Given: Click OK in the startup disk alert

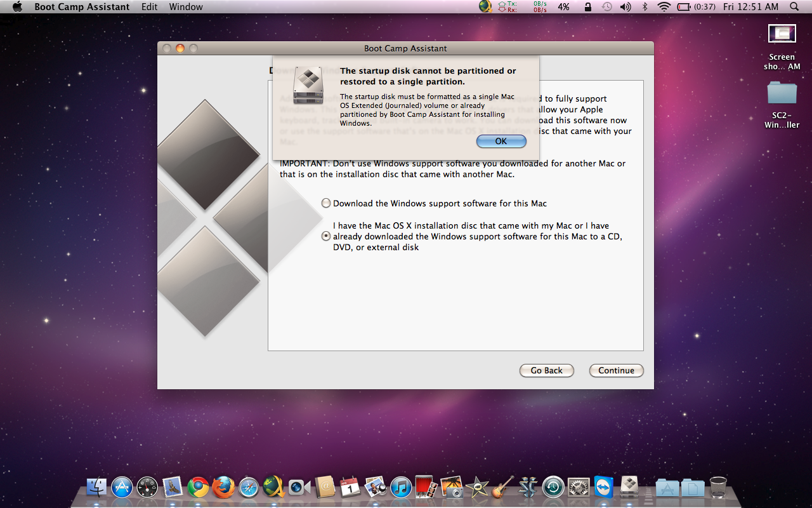Looking at the screenshot, I should click(501, 141).
